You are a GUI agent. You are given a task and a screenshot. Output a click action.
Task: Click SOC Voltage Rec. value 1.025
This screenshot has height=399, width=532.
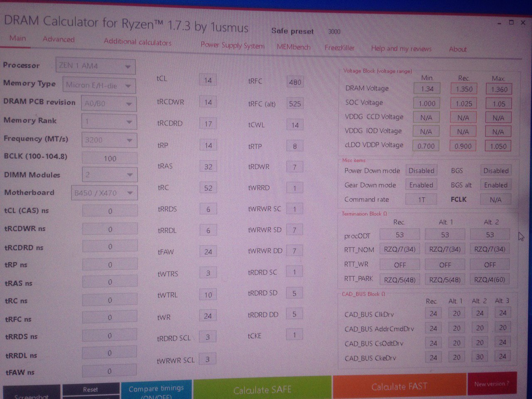(x=463, y=103)
